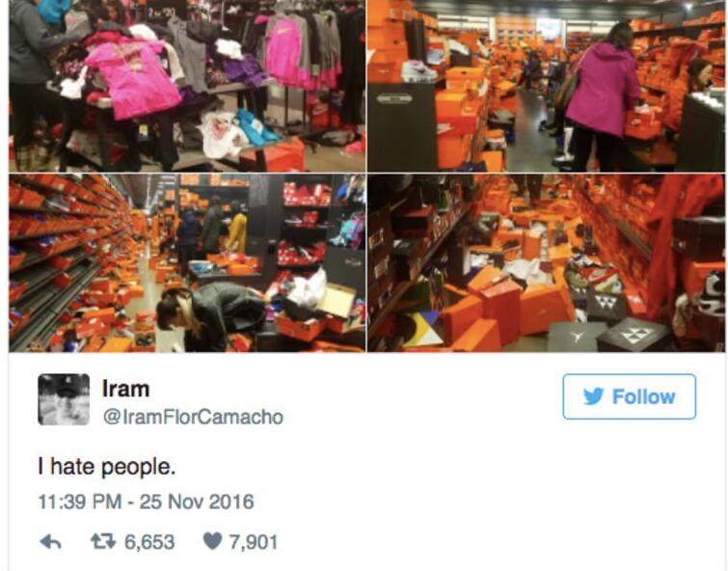Click the black Jordan shoebox in last photo

point(577,337)
